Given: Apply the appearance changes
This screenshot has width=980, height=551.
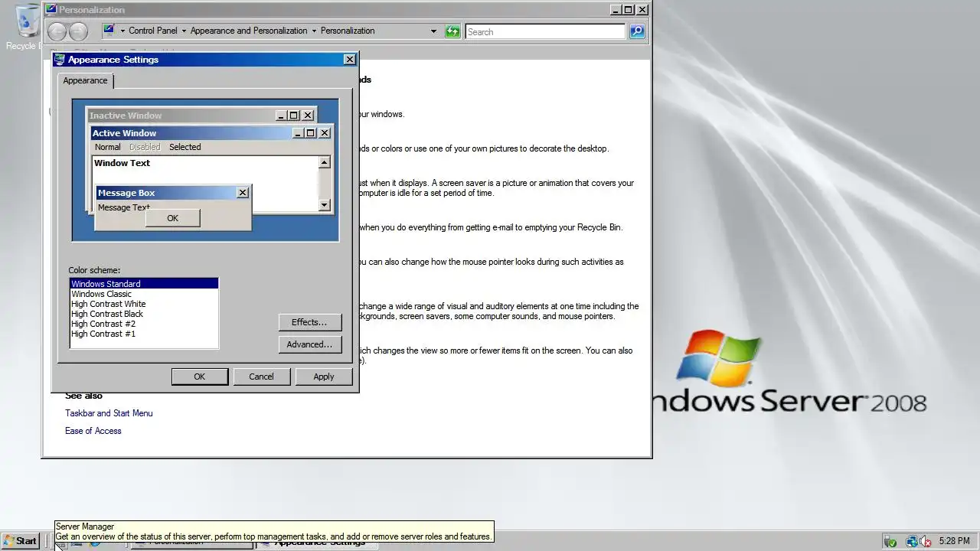Looking at the screenshot, I should (x=323, y=377).
